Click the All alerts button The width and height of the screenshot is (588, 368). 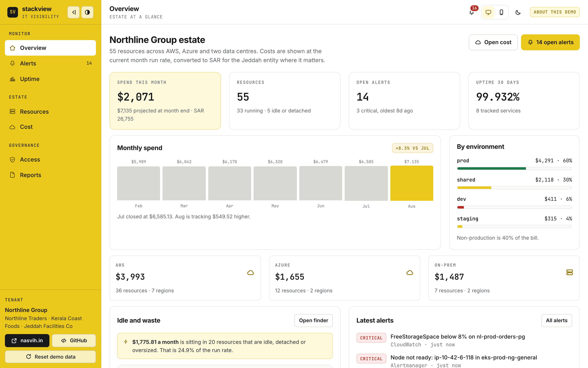pyautogui.click(x=557, y=321)
